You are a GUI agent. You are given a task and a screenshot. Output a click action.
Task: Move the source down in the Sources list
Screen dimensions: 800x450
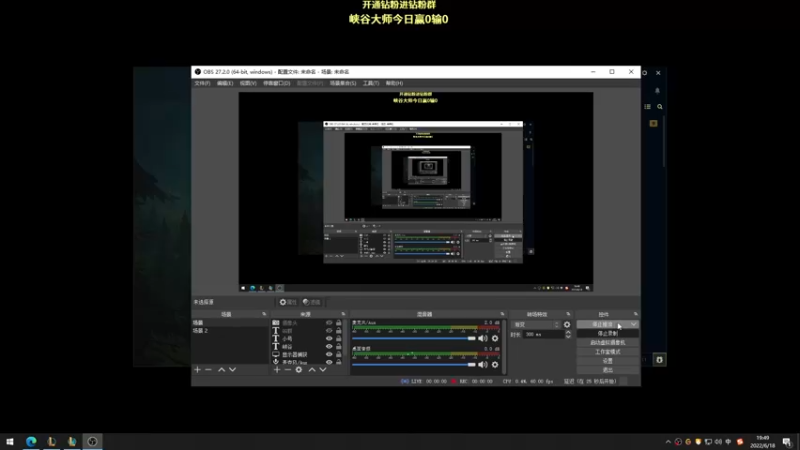tap(323, 369)
